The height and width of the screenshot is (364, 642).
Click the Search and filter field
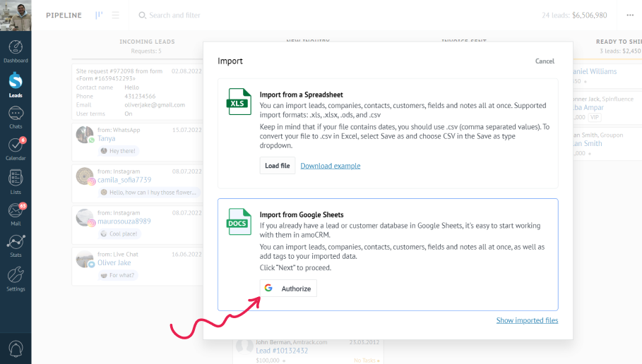tap(174, 15)
